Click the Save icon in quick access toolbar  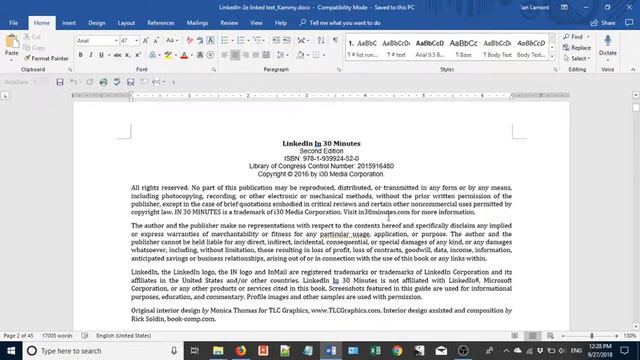[x=60, y=82]
